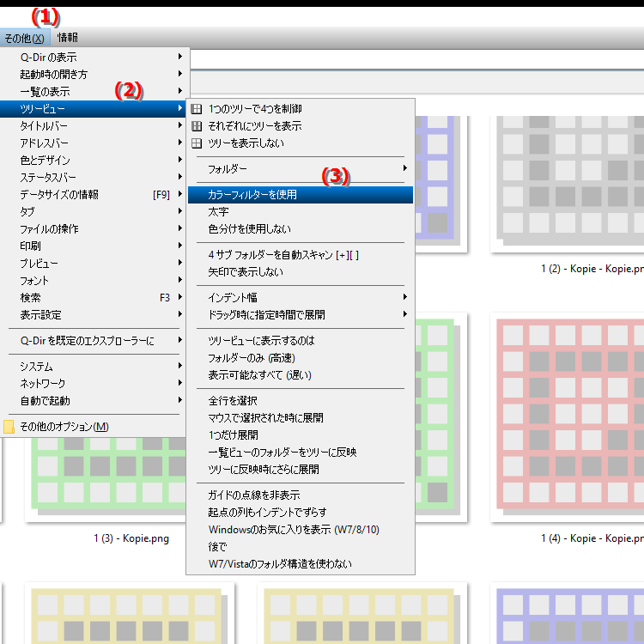Viewport: 644px width, 644px height.
Task: Open the その他(X) menu
Action: [x=25, y=38]
